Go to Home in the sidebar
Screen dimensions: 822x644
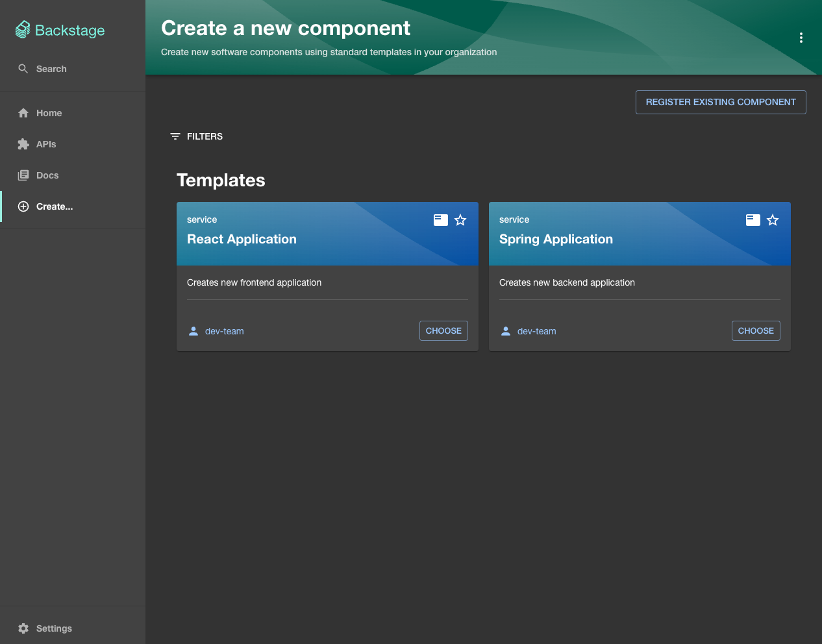click(73, 113)
